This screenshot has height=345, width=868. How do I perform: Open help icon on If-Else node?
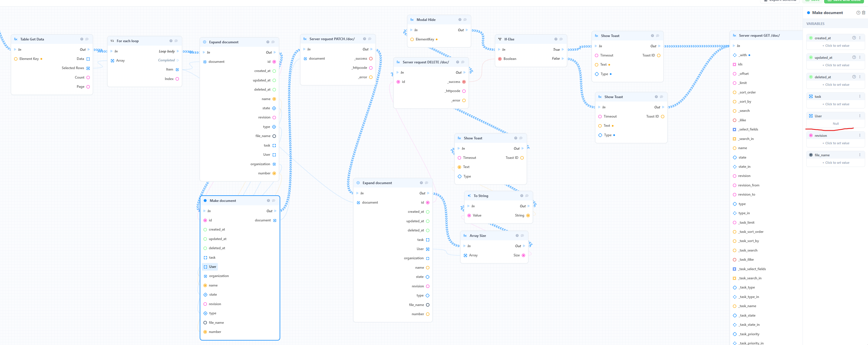tap(556, 39)
